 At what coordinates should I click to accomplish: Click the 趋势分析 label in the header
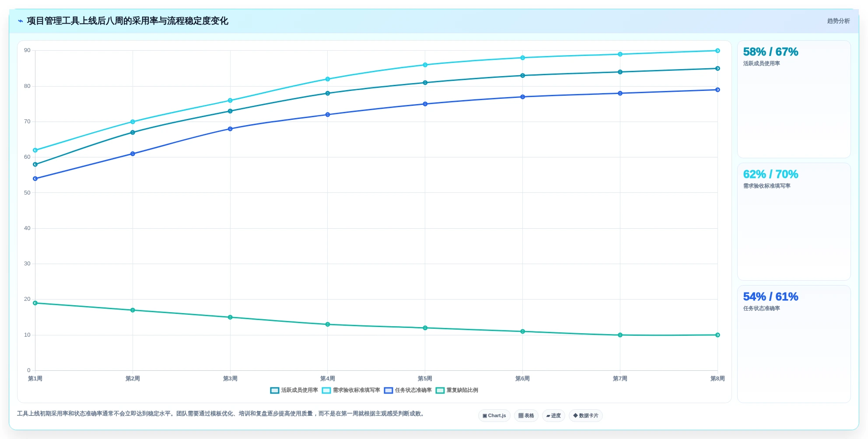pos(838,21)
